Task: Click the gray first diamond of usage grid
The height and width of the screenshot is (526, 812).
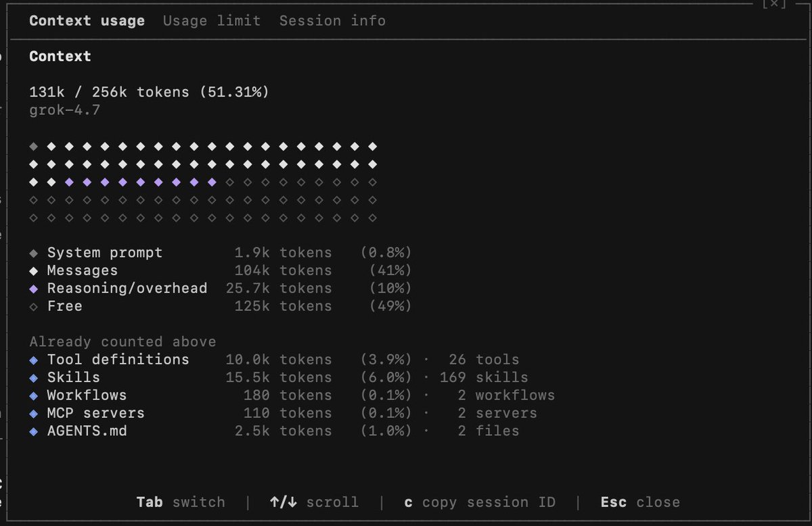Action: pyautogui.click(x=34, y=147)
